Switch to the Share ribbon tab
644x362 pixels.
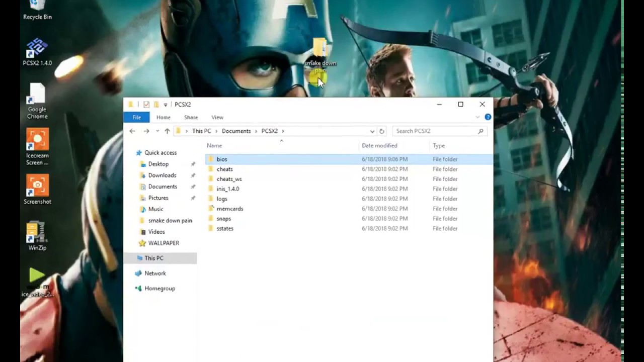(x=191, y=117)
